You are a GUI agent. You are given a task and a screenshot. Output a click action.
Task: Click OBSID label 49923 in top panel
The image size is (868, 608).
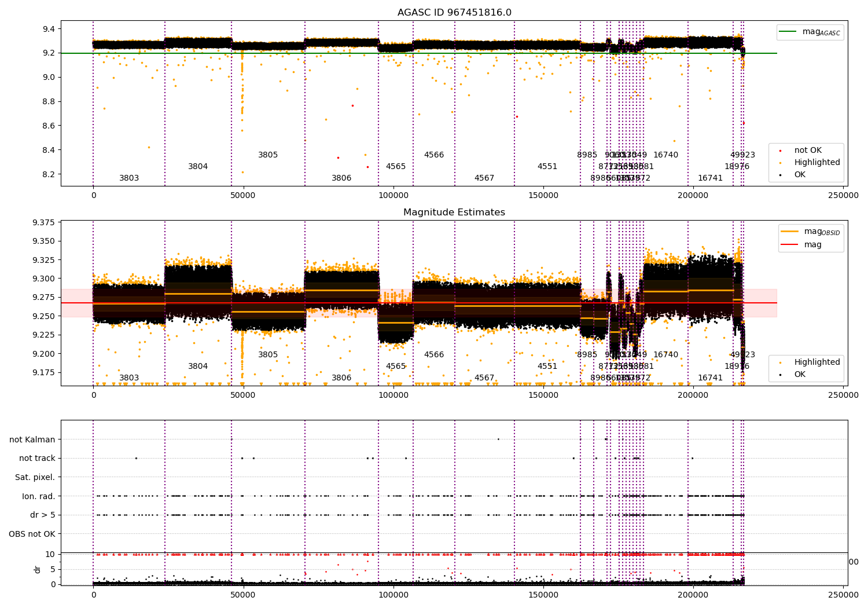(742, 155)
